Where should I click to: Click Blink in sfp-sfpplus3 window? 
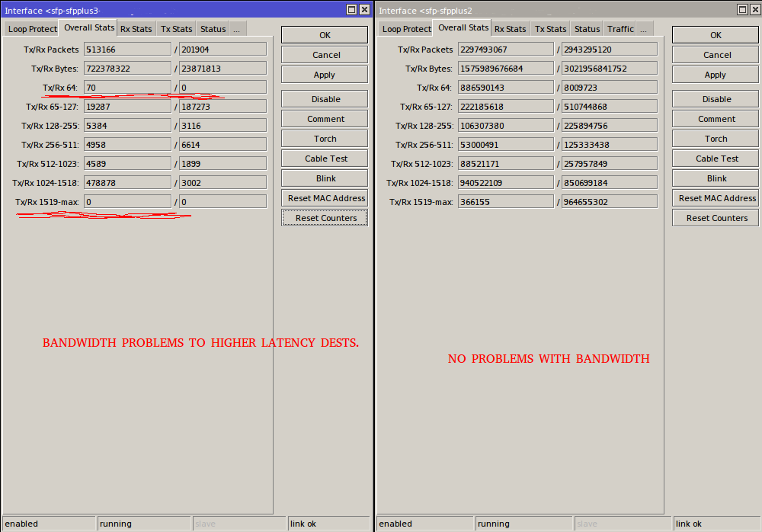(x=325, y=178)
